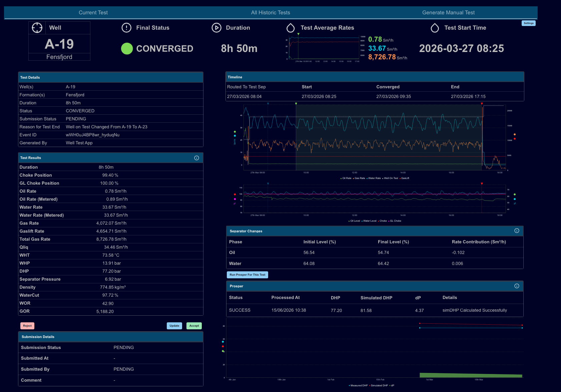This screenshot has width=561, height=392.
Task: Open the Separator Changes info icon
Action: [517, 231]
